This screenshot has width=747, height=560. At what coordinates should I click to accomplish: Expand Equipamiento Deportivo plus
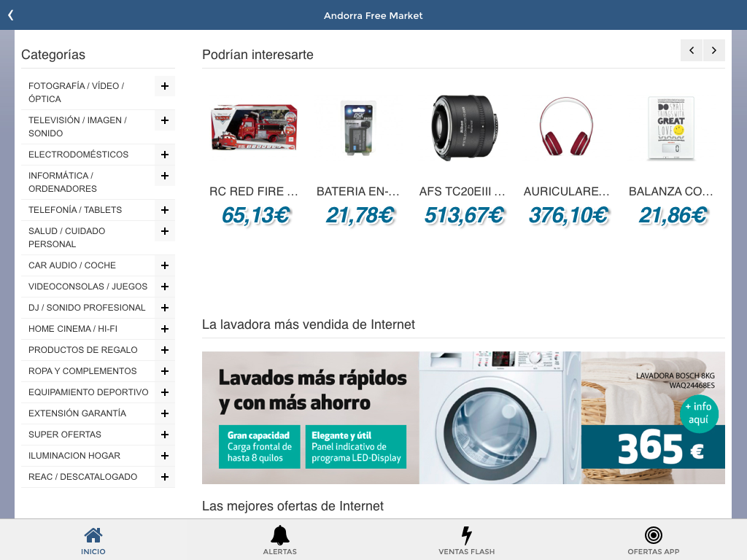tap(165, 392)
